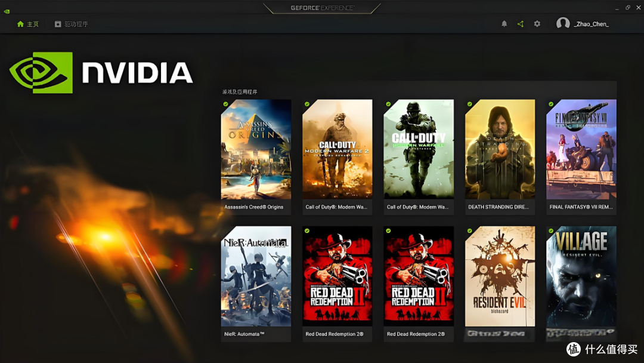Click the user avatar picture
The image size is (644, 363).
(x=563, y=24)
